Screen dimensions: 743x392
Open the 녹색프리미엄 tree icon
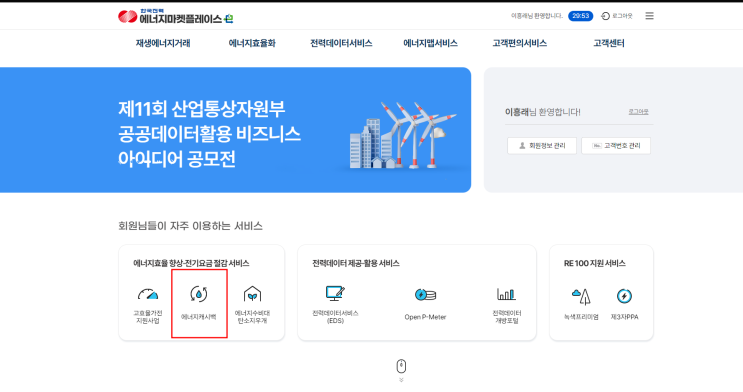[x=581, y=296]
